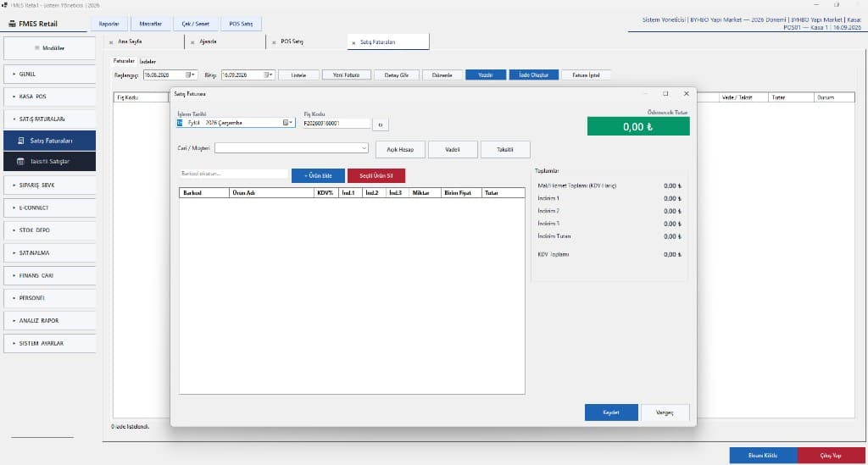This screenshot has height=465, width=868.
Task: Click the Ürün Adı column header
Action: pos(271,193)
